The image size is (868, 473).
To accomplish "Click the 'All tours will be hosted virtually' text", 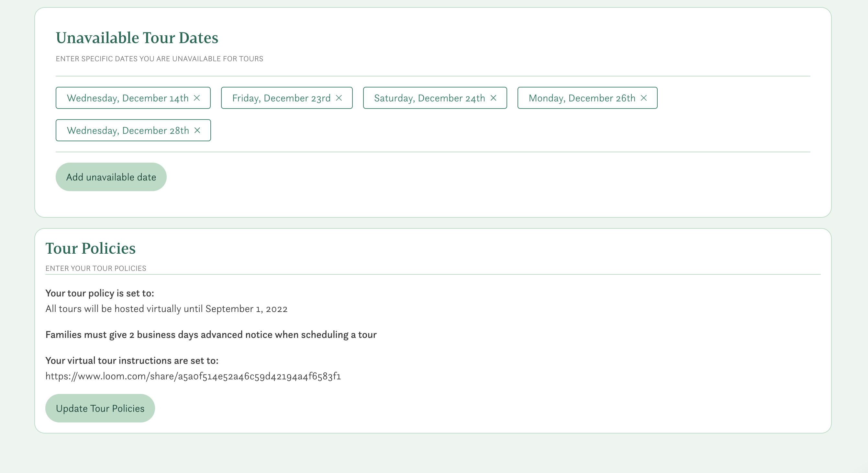I will coord(166,309).
